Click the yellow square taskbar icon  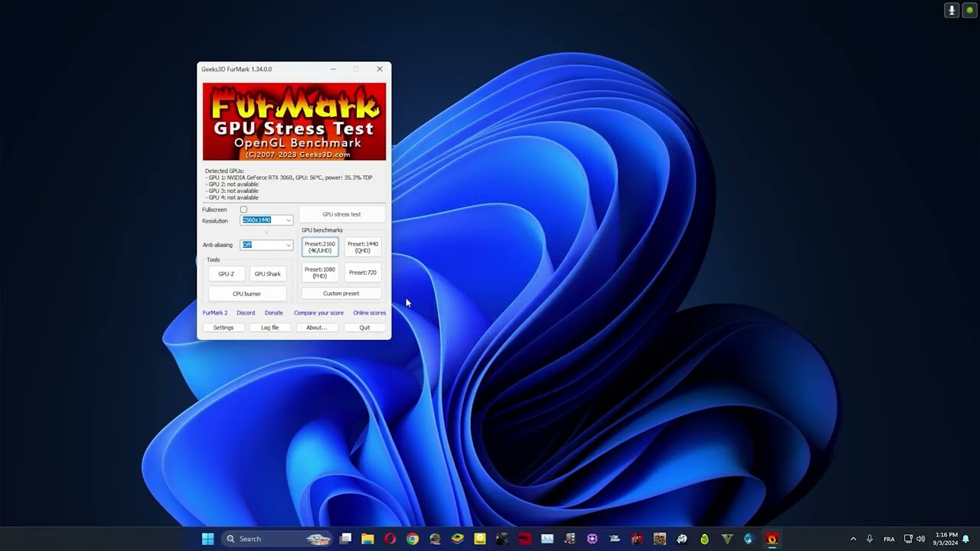479,539
